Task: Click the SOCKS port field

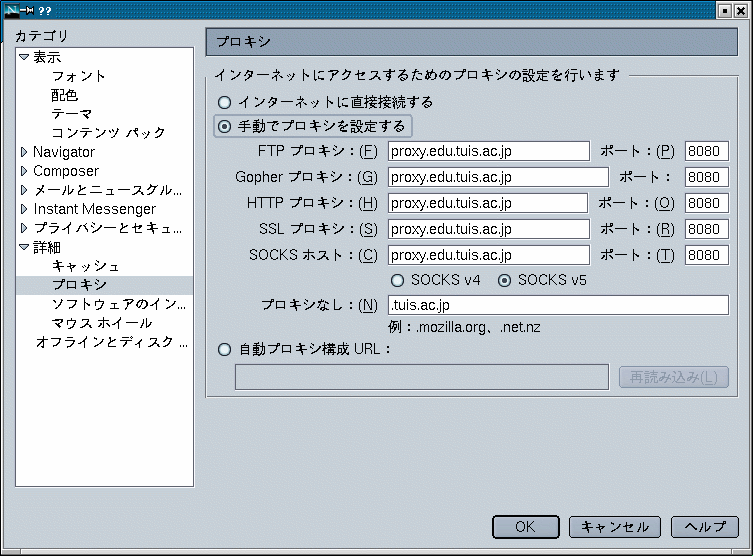Action: [707, 255]
